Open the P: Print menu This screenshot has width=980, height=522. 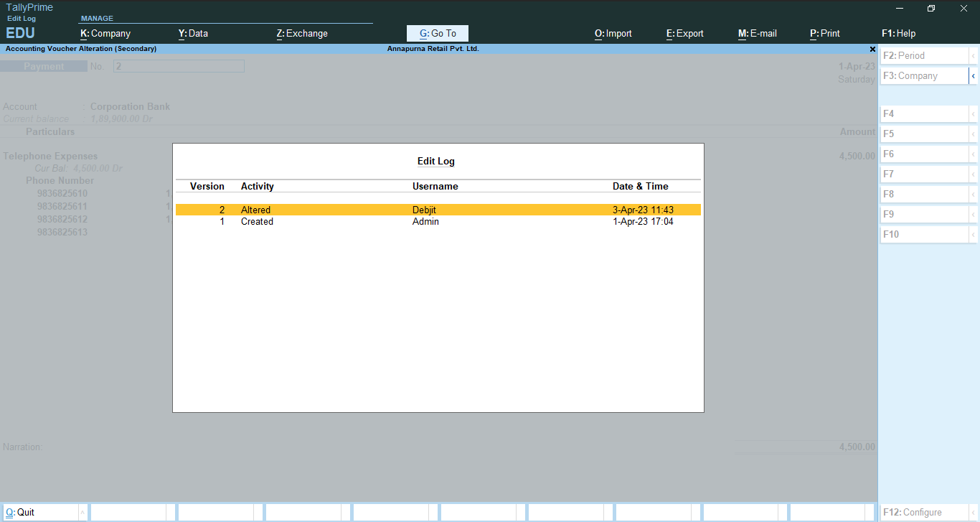point(825,33)
